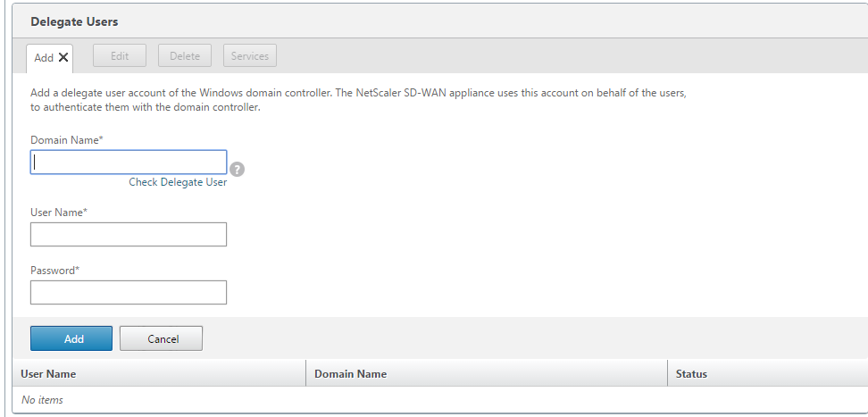Close the Add tab with X icon

pos(63,57)
